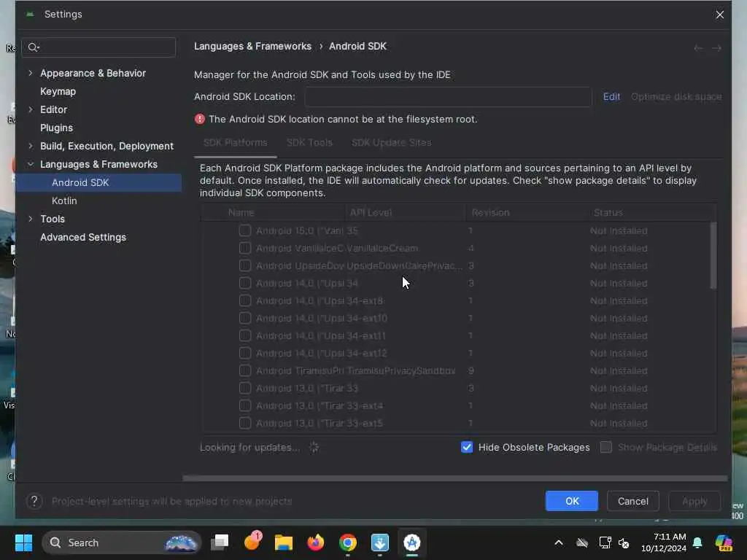Click the red error icon beside SDK warning
The image size is (747, 560).
coord(200,119)
